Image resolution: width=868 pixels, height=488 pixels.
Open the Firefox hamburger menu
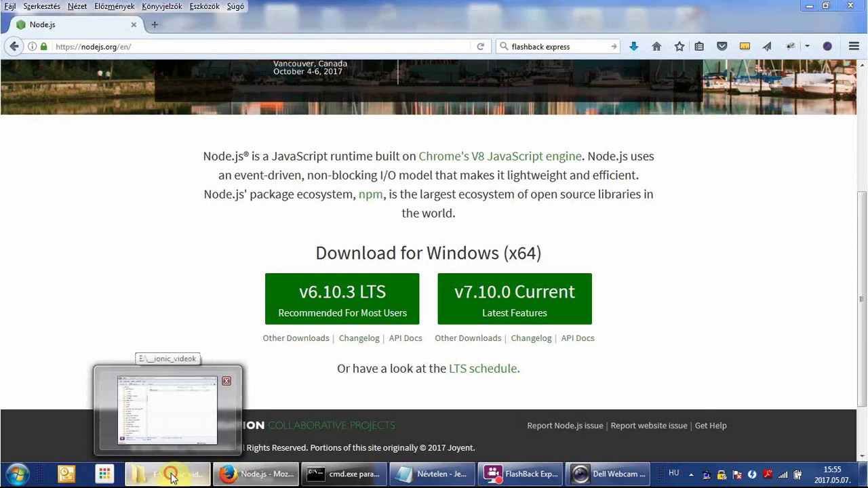click(854, 47)
